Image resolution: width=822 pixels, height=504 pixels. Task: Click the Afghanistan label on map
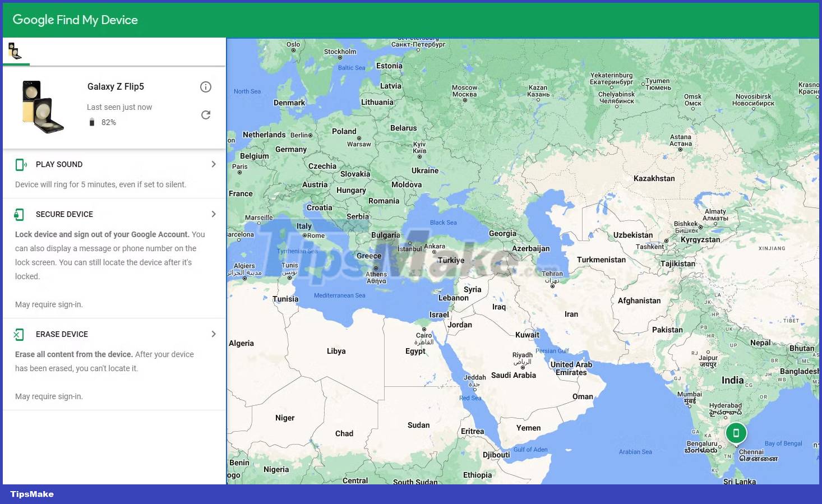coord(639,300)
